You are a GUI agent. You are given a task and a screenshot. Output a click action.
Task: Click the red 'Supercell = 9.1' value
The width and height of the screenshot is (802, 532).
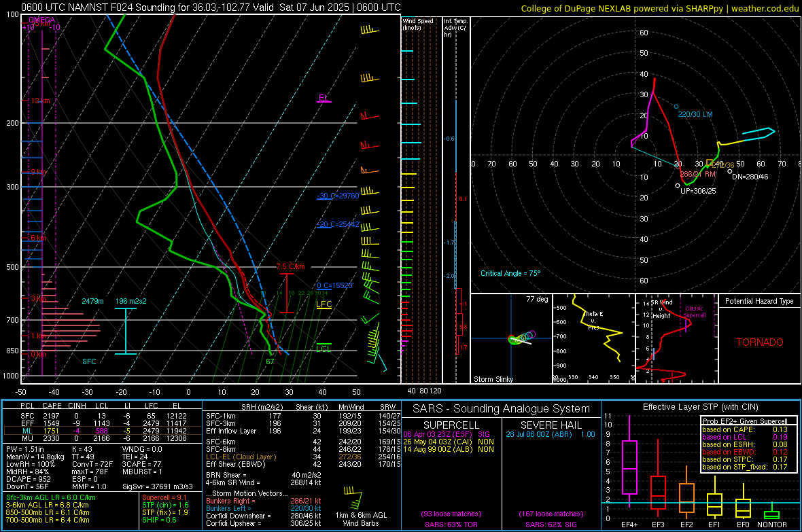164,497
